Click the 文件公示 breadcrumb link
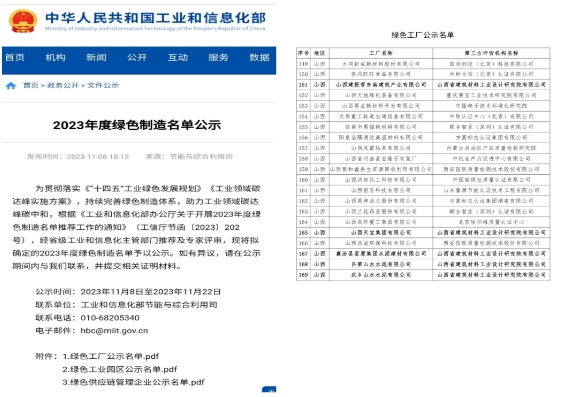Screen dimensions: 582x397 [103, 85]
